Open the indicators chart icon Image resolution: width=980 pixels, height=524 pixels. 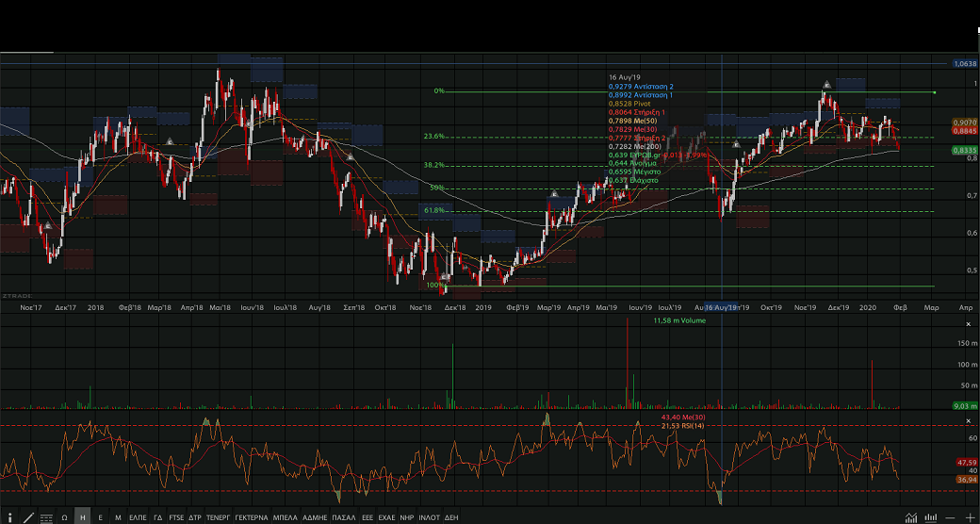(x=910, y=517)
